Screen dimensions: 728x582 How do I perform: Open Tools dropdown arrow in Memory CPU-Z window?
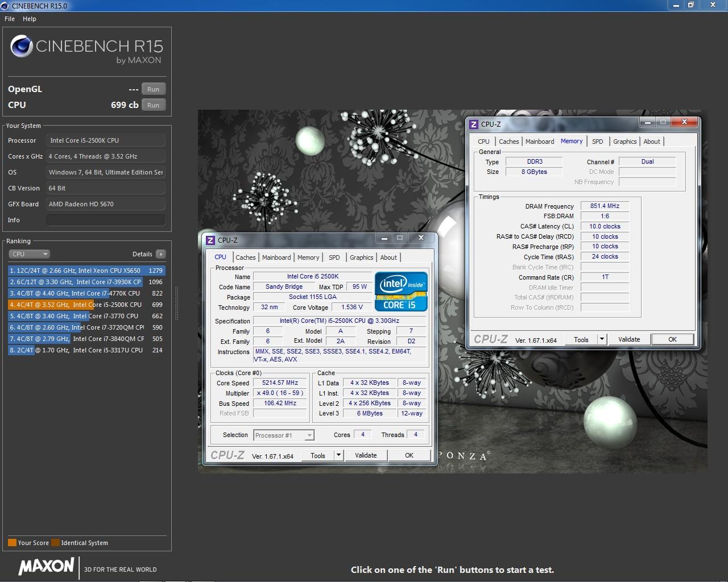click(602, 339)
